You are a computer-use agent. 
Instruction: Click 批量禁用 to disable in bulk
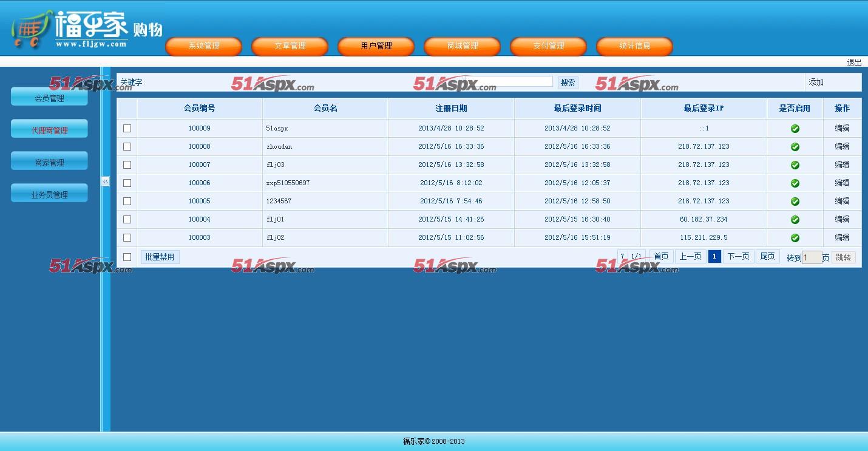coord(160,257)
